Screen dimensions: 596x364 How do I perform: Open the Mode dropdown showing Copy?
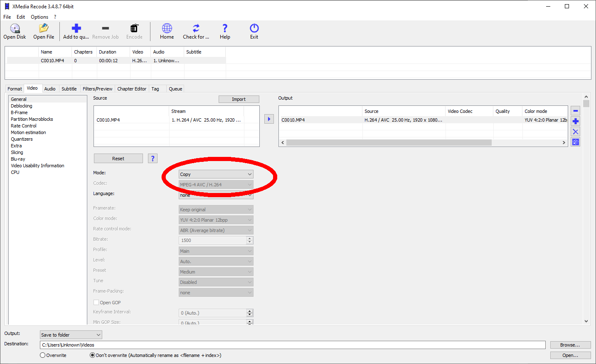click(216, 174)
